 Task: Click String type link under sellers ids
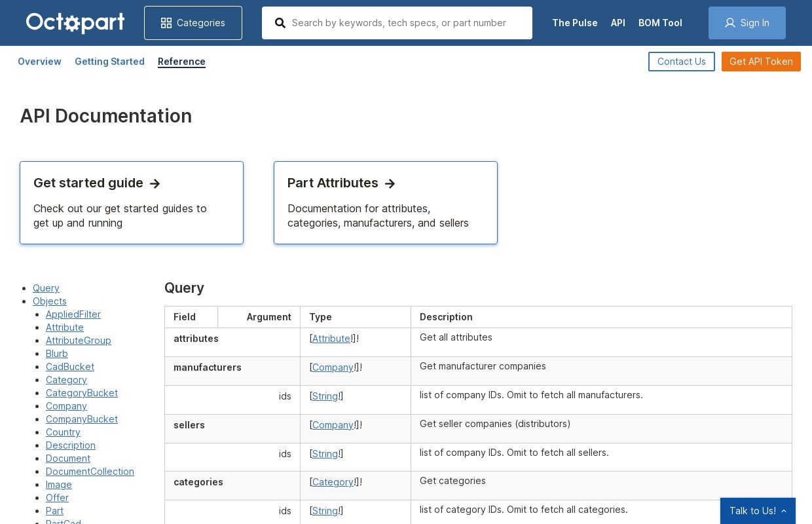[325, 454]
